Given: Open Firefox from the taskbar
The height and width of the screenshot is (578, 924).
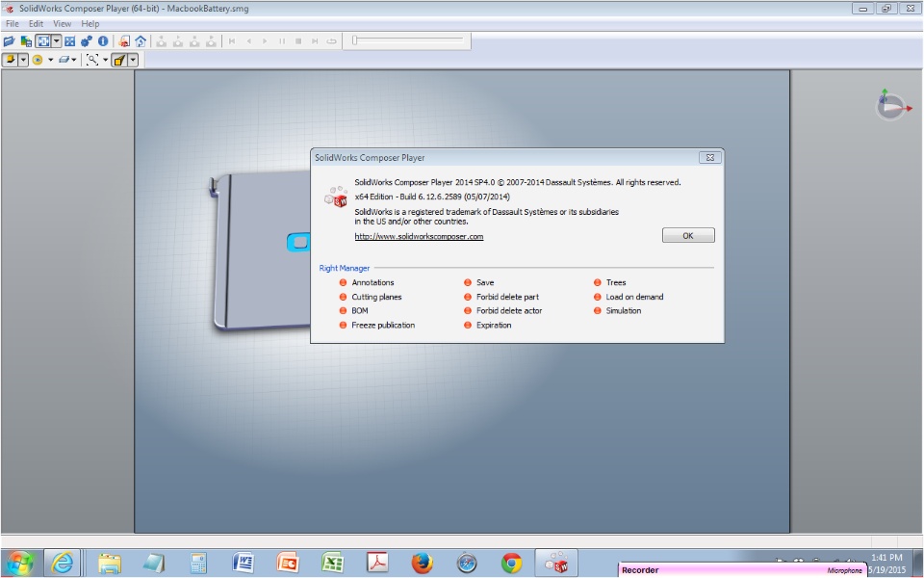Looking at the screenshot, I should coord(422,564).
